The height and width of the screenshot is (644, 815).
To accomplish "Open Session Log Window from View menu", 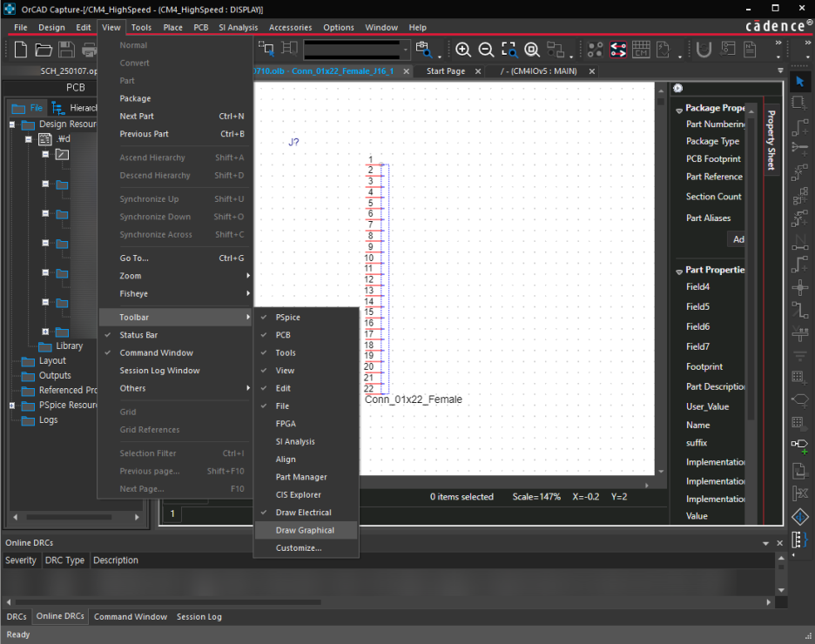I will tap(175, 371).
